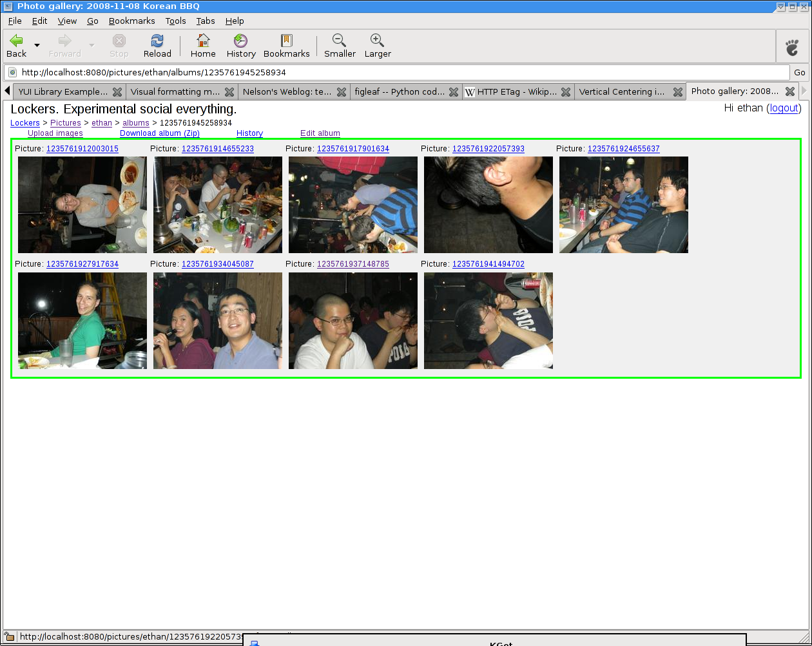812x646 pixels.
Task: Close the Vertical Centering tab
Action: pos(678,91)
